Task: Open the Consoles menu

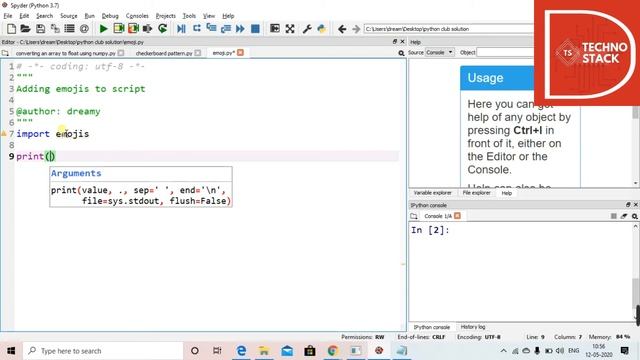Action: [x=137, y=16]
